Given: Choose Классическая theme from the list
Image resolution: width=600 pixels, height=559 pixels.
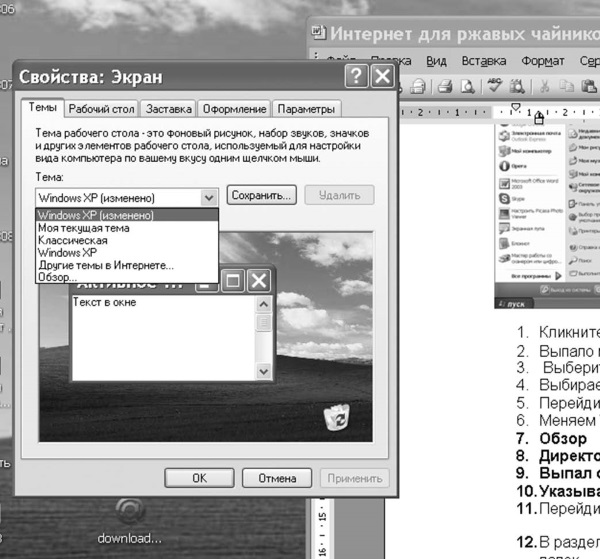Looking at the screenshot, I should (x=127, y=240).
